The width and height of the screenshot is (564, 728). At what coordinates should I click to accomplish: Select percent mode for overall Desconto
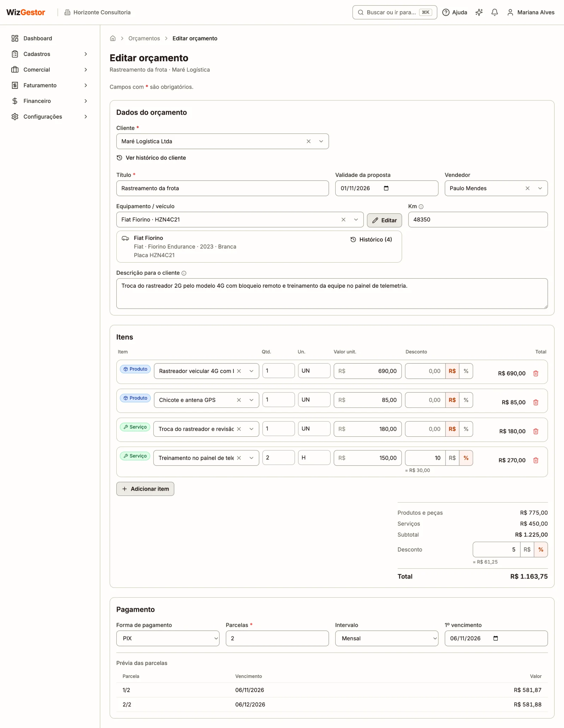click(x=541, y=549)
